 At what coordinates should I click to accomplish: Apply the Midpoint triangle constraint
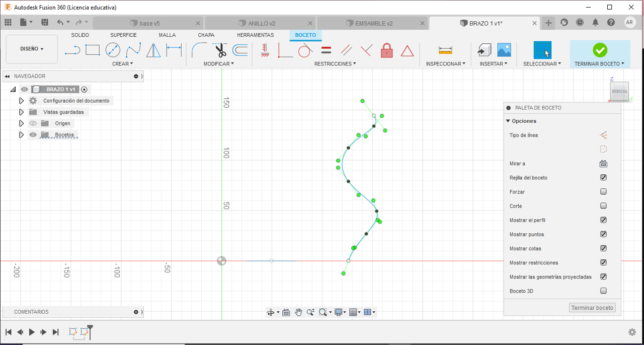click(407, 50)
